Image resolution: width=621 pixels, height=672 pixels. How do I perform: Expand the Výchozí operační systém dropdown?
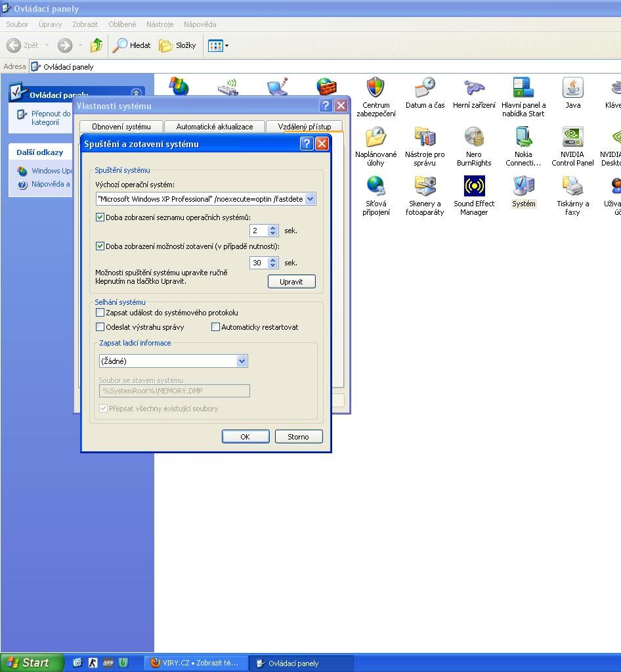point(310,199)
